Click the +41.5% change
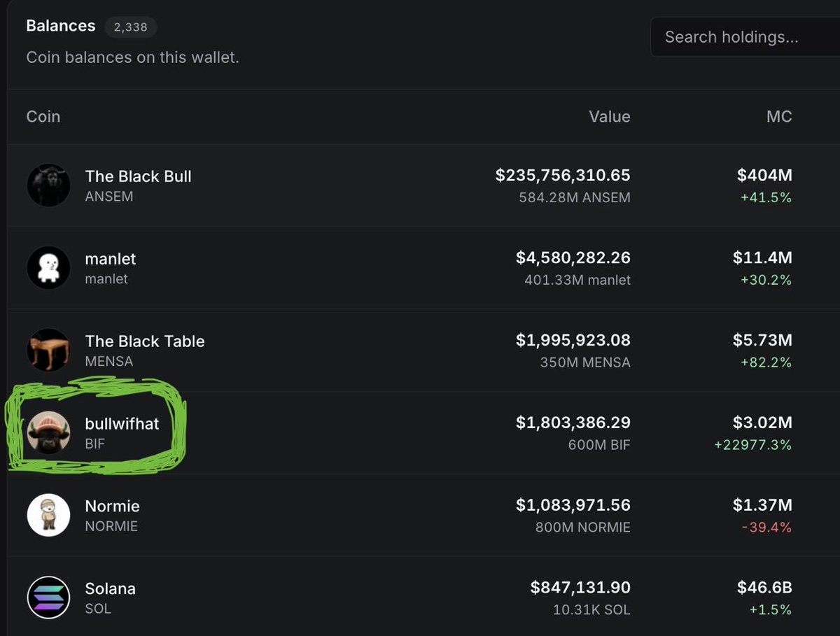Screen dimensions: 840x636 click(x=766, y=198)
